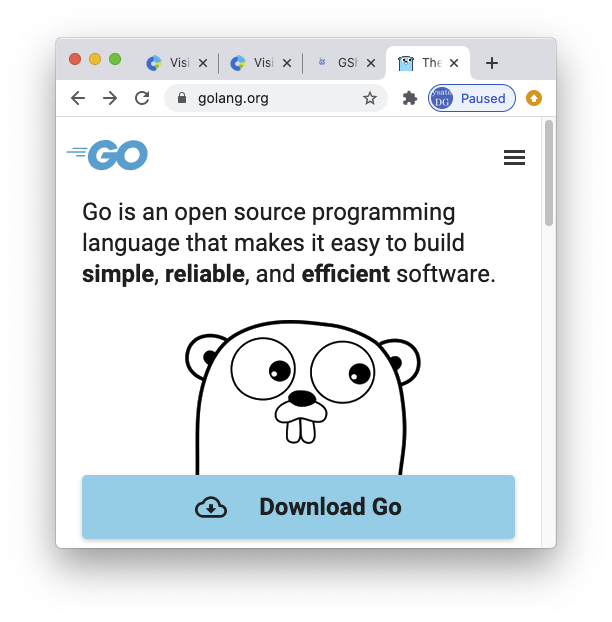Viewport: 612px width, 622px height.
Task: Select the GSh tab
Action: pyautogui.click(x=338, y=63)
